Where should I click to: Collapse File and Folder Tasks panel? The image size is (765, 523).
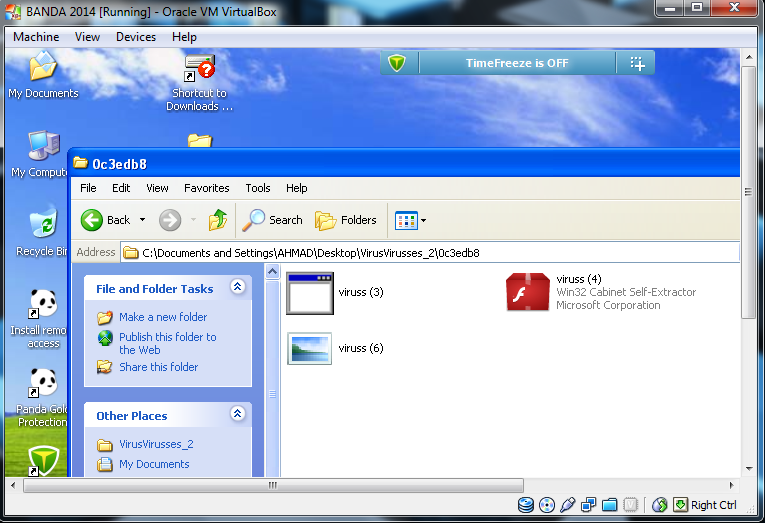pyautogui.click(x=238, y=287)
